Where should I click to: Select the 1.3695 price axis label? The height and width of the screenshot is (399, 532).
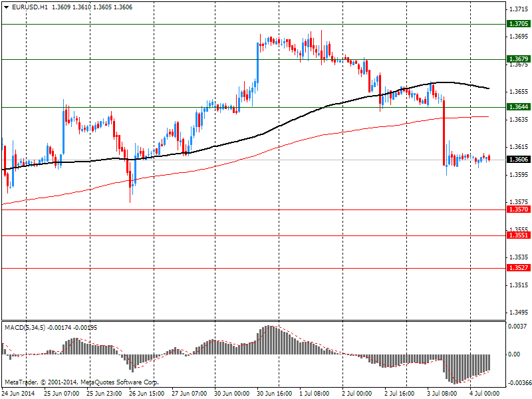[519, 37]
